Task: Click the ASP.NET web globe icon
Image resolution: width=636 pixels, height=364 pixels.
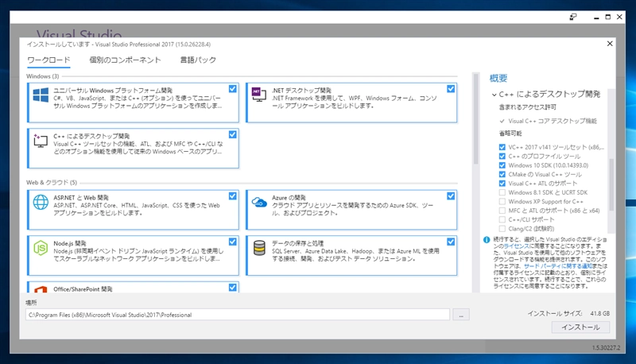Action: point(41,202)
